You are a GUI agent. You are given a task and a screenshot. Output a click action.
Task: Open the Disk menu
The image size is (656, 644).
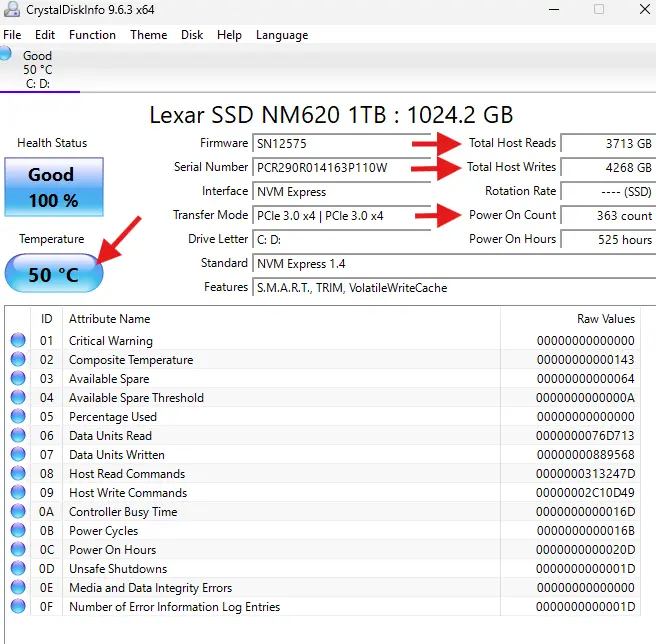tap(192, 35)
